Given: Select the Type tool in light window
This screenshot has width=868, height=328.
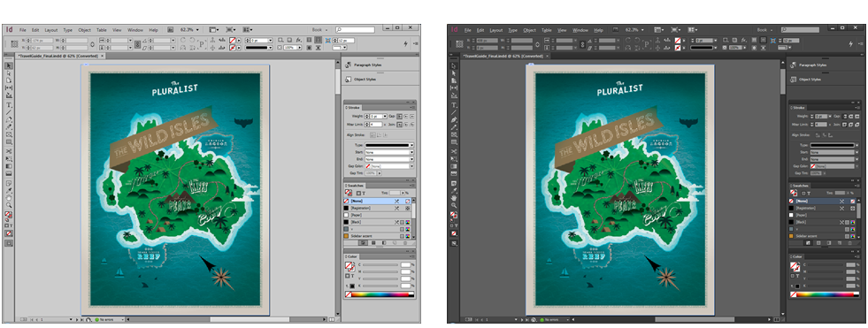Looking at the screenshot, I should [9, 104].
